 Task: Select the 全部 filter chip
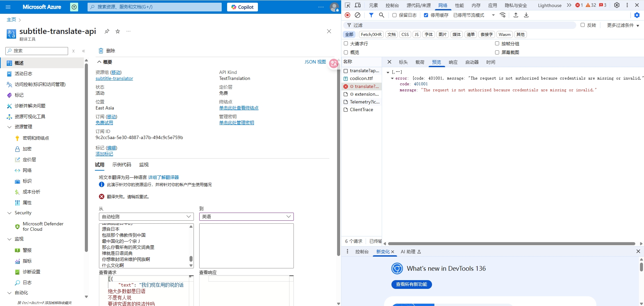[349, 34]
